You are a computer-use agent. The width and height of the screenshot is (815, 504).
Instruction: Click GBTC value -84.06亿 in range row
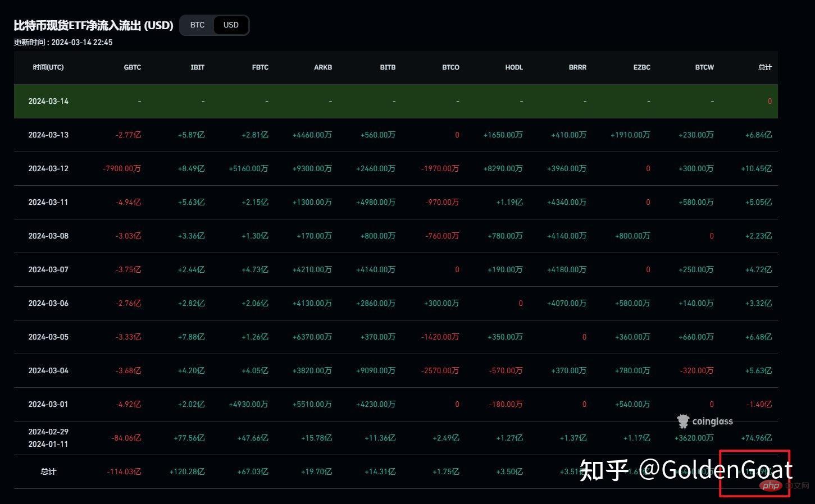[126, 438]
